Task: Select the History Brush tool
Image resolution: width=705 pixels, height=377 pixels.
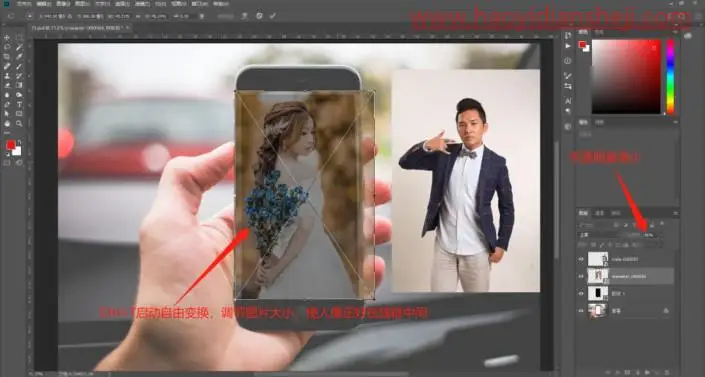Action: [19, 76]
